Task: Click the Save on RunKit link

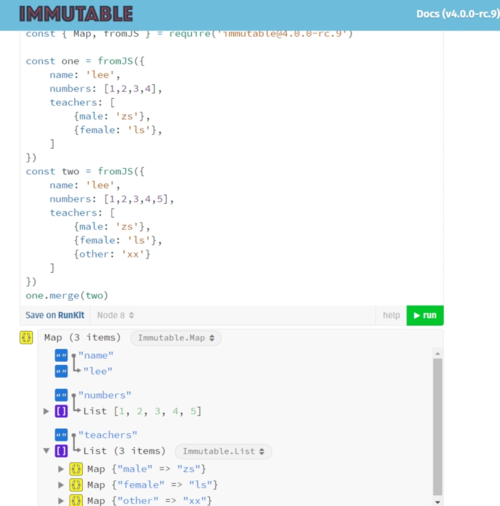Action: (x=55, y=315)
